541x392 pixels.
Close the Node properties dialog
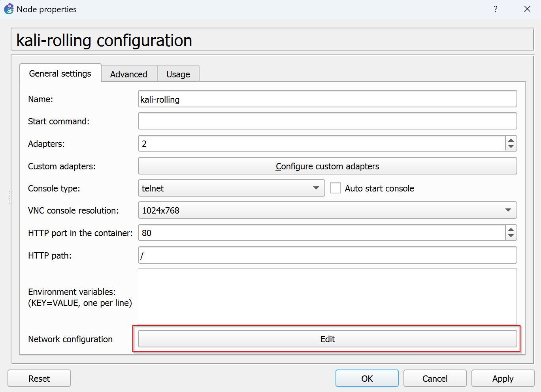[527, 9]
